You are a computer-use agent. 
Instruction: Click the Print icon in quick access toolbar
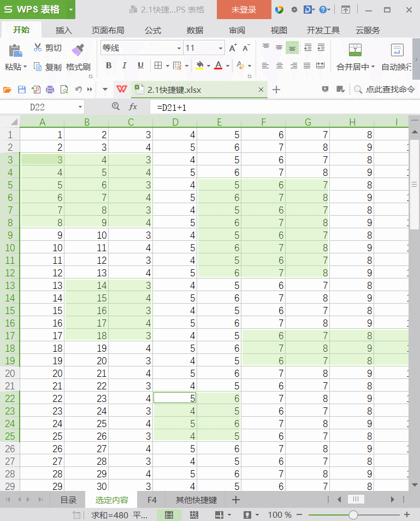[50, 90]
